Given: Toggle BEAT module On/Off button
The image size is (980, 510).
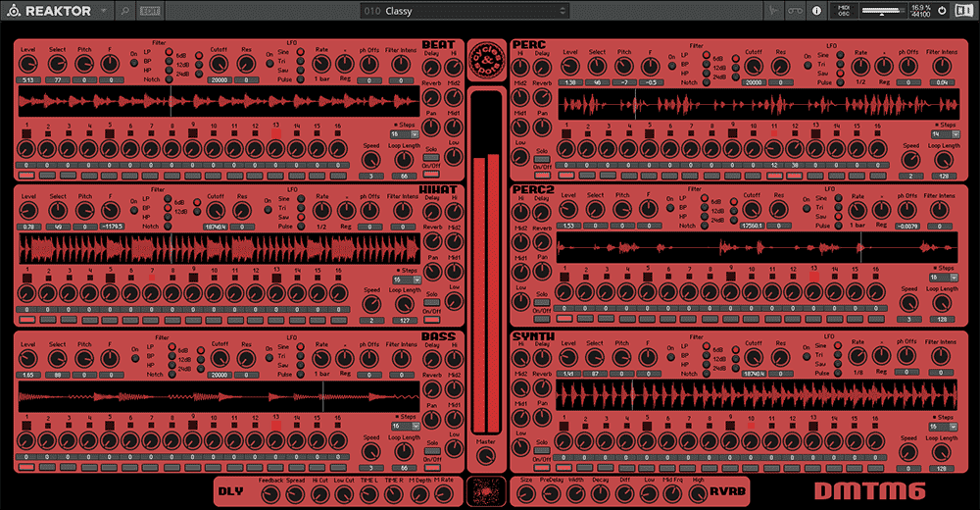Looking at the screenshot, I should [431, 175].
